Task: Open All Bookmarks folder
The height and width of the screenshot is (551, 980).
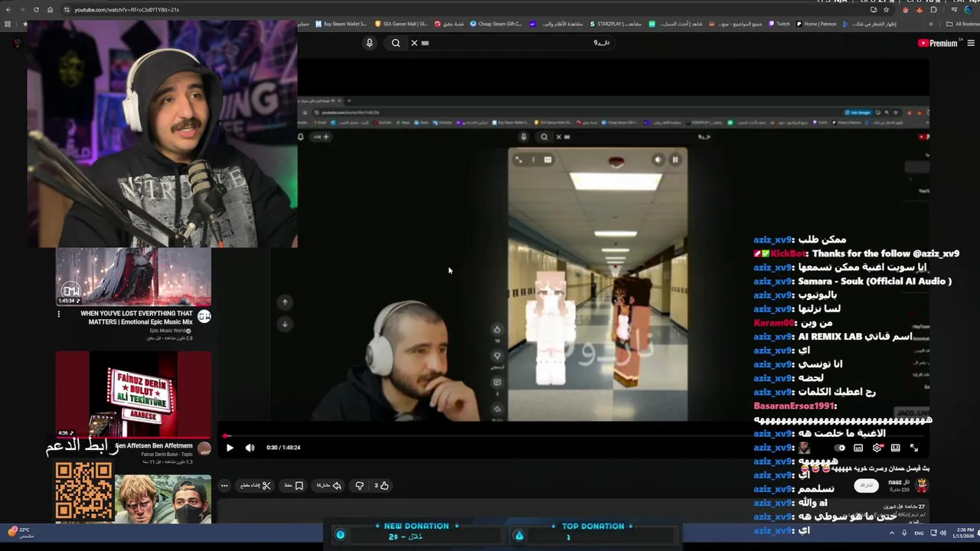Action: click(963, 24)
